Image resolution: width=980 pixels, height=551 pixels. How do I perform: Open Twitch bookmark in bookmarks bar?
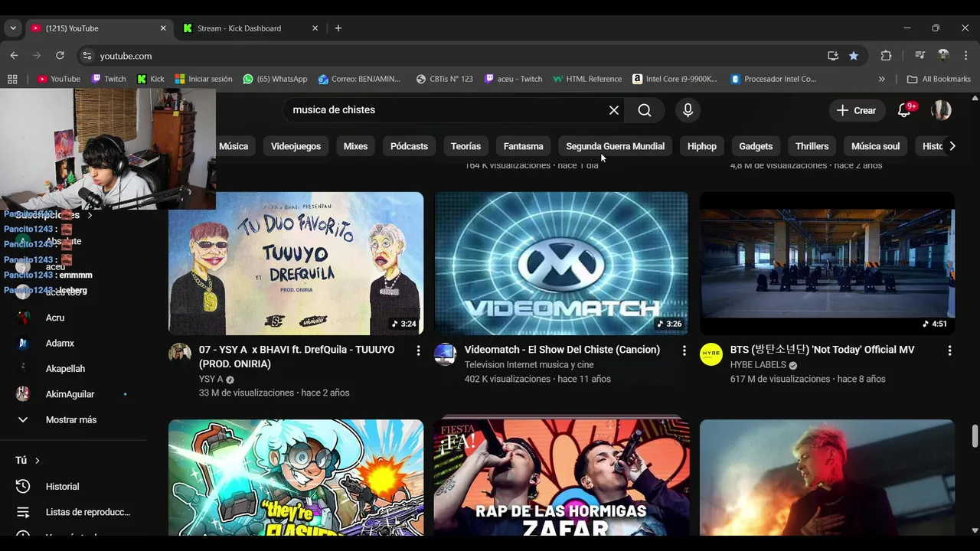109,79
